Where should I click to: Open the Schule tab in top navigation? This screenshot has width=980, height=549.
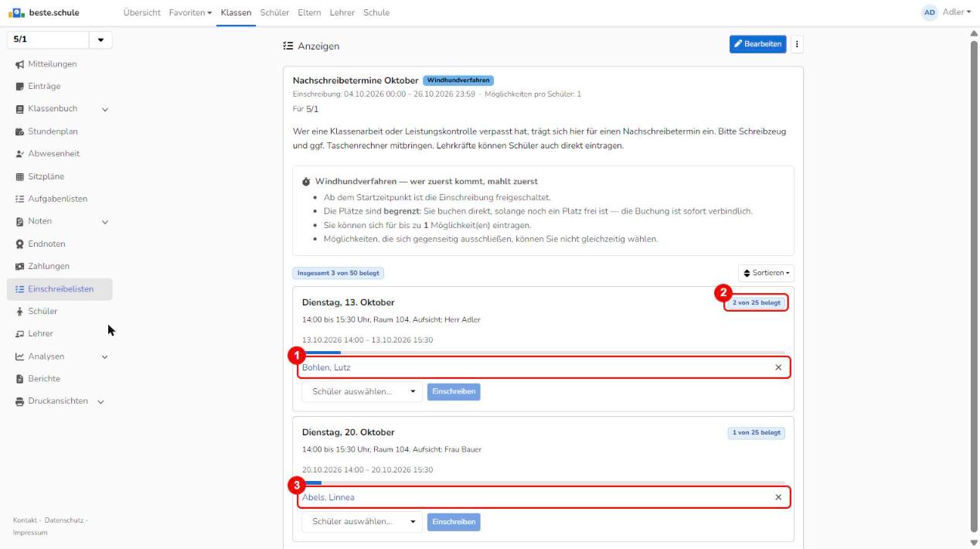click(x=376, y=12)
